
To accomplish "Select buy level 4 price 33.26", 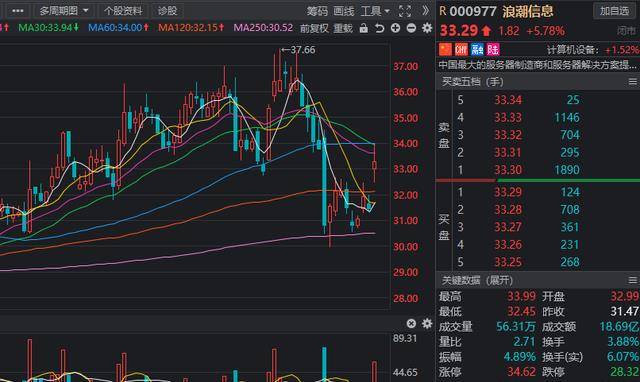I will (x=508, y=244).
